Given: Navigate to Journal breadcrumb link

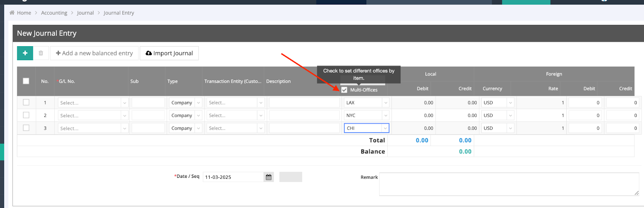Looking at the screenshot, I should tap(85, 13).
